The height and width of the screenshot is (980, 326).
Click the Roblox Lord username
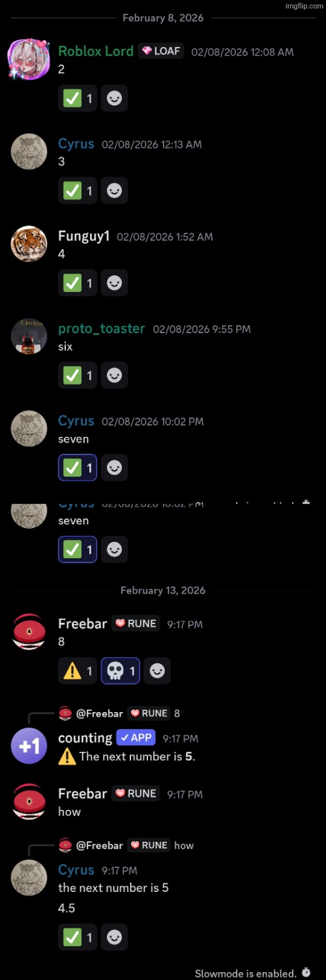click(x=96, y=51)
